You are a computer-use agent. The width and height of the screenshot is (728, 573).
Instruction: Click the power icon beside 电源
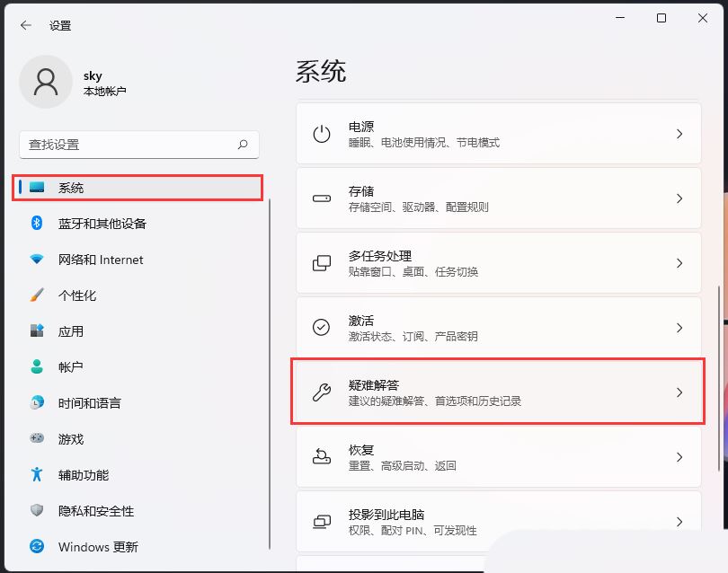[321, 134]
